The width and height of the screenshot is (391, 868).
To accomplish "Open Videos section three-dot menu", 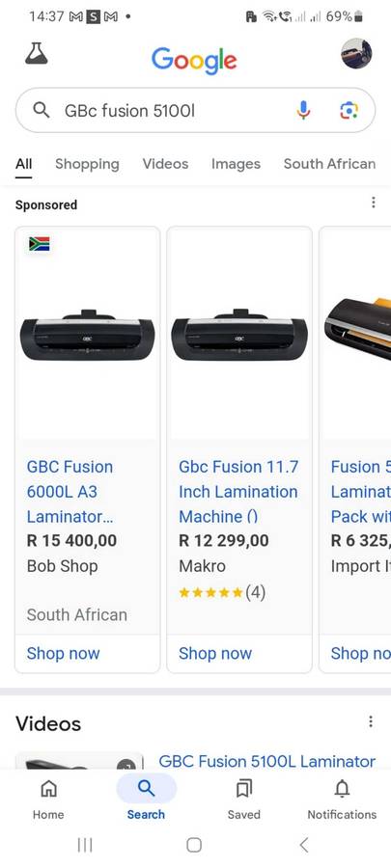I will [x=371, y=721].
